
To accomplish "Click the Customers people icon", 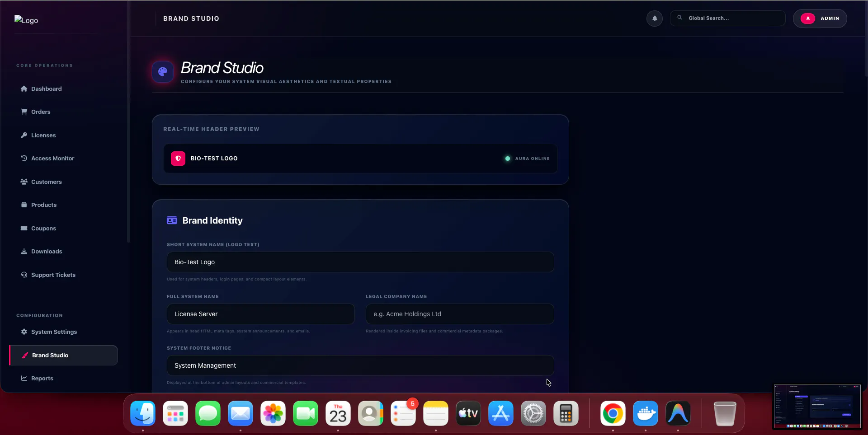I will (x=24, y=182).
